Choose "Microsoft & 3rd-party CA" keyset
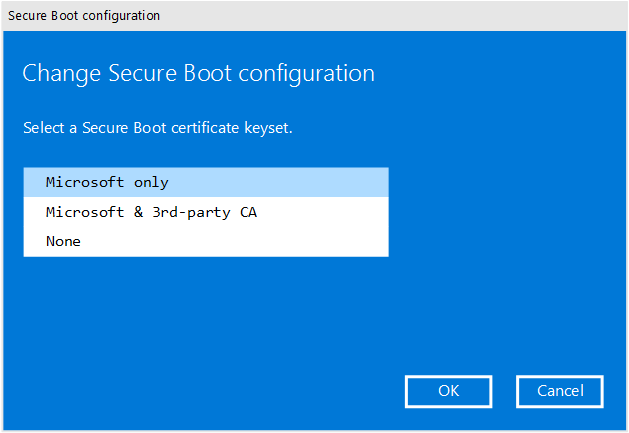The height and width of the screenshot is (433, 629). [151, 212]
